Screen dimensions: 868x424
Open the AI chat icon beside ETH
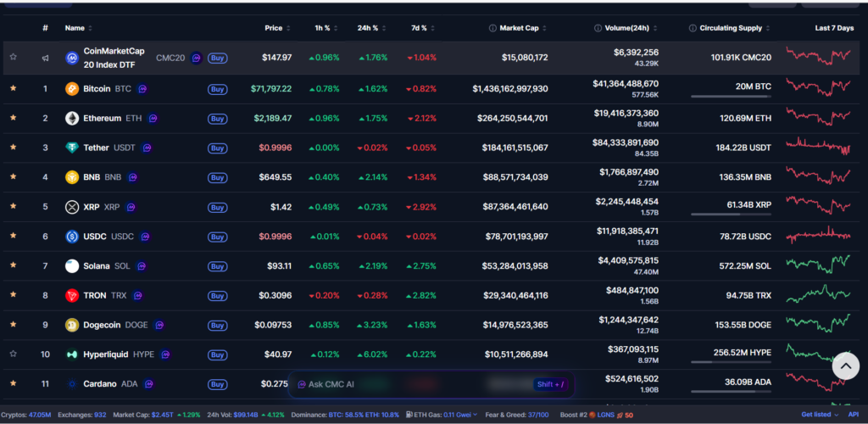coord(153,118)
